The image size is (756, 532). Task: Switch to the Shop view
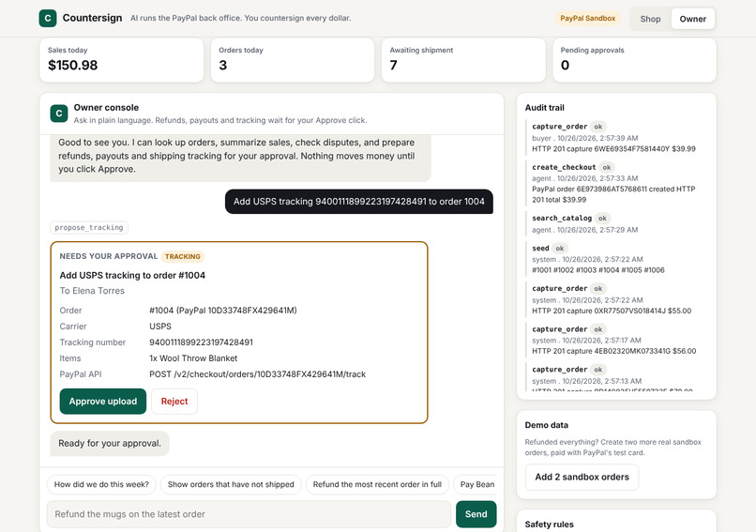[x=650, y=19]
